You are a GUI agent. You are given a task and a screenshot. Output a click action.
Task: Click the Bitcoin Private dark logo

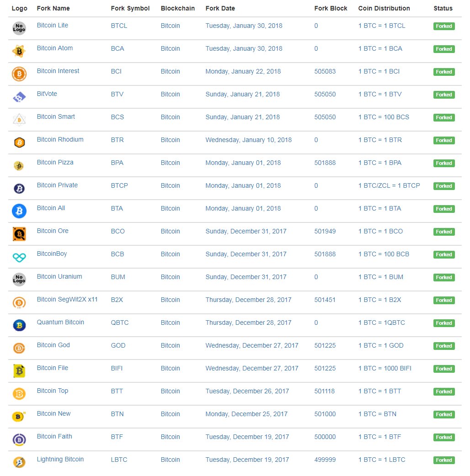(19, 189)
